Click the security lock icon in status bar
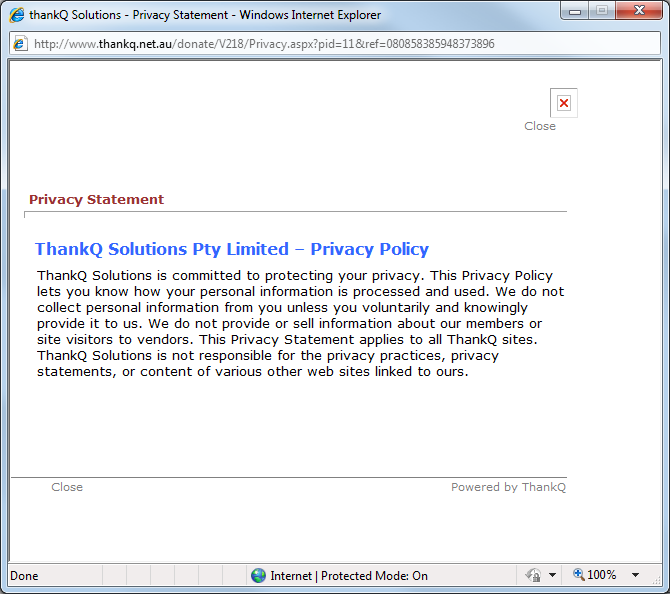 (534, 575)
